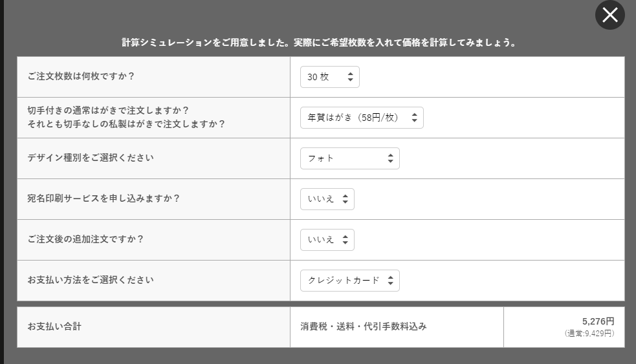Viewport: 636px width, 364px height.
Task: Expand the クレジットカード payment method dropdown
Action: point(349,281)
